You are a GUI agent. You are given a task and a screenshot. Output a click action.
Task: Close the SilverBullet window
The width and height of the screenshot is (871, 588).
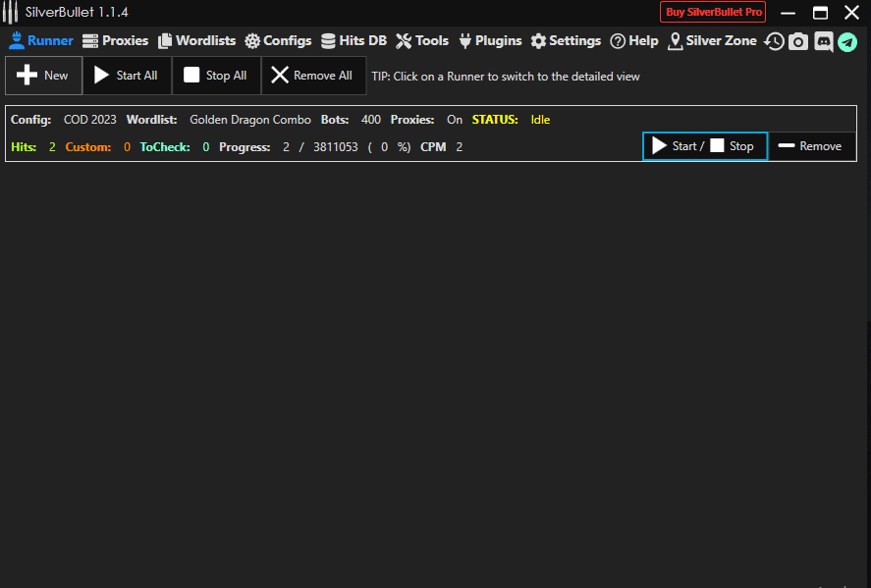coord(851,12)
